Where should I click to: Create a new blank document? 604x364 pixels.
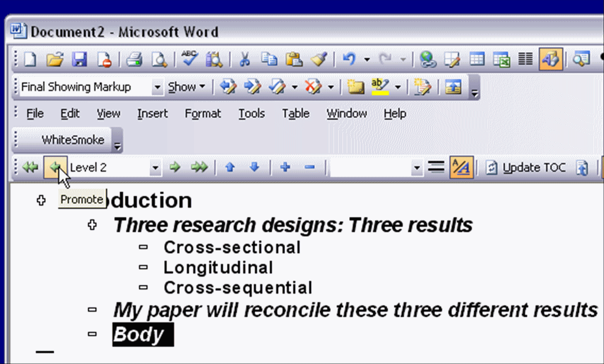(x=30, y=59)
